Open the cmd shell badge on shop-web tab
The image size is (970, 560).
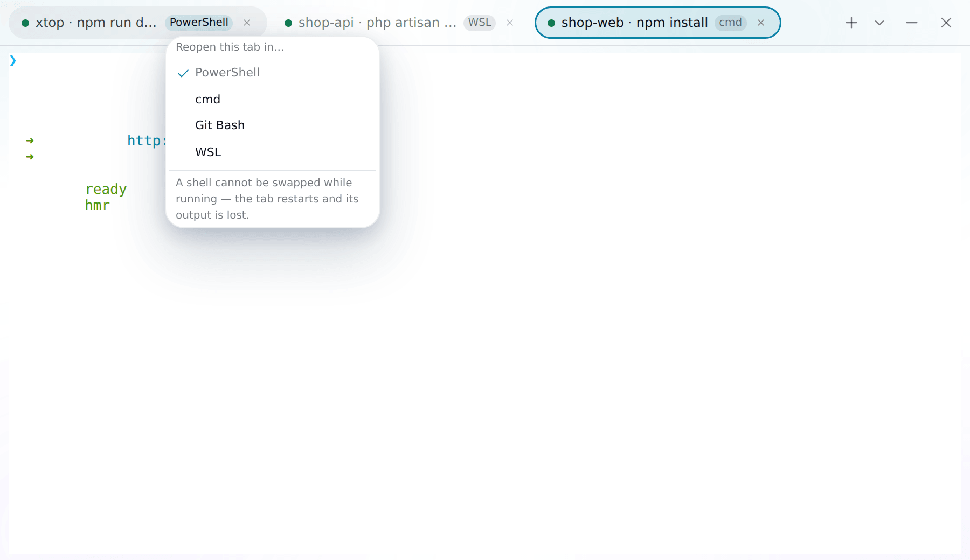[x=730, y=23]
